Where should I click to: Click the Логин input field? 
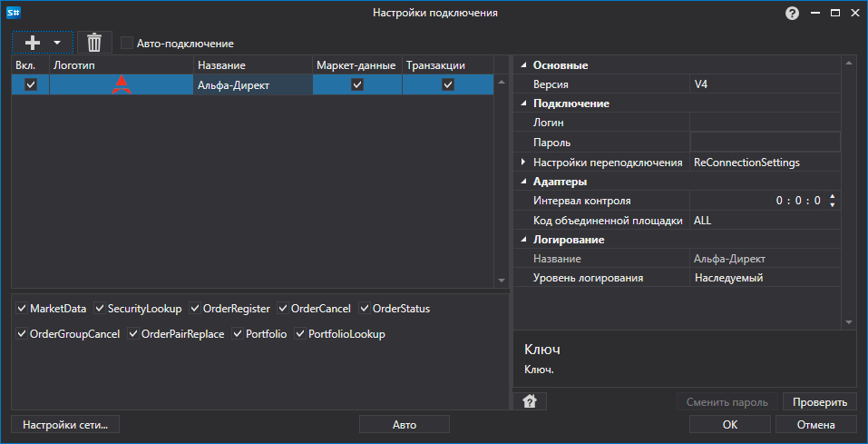[765, 123]
